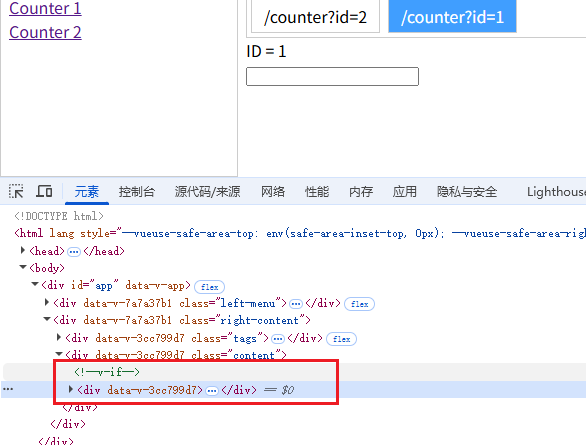The image size is (586, 445).
Task: Click the text input below ID = 1
Action: click(x=332, y=77)
